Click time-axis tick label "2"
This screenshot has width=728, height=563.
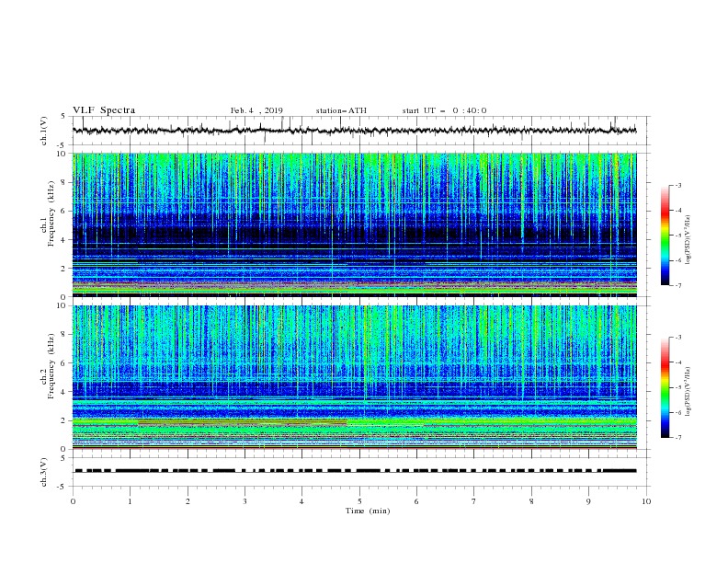click(x=188, y=501)
